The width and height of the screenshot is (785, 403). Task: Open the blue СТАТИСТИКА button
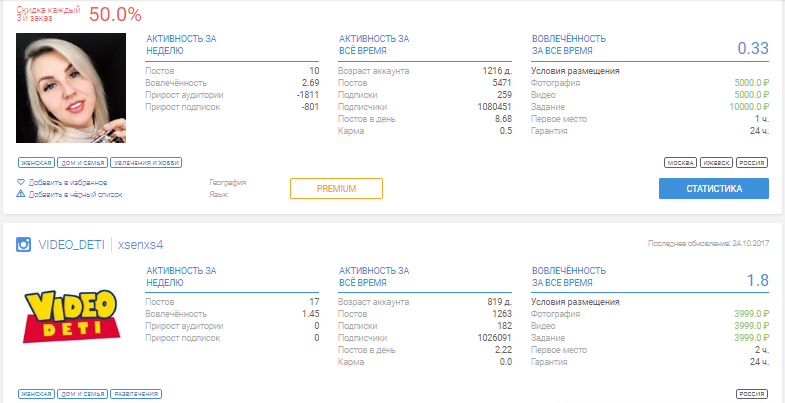click(x=714, y=189)
